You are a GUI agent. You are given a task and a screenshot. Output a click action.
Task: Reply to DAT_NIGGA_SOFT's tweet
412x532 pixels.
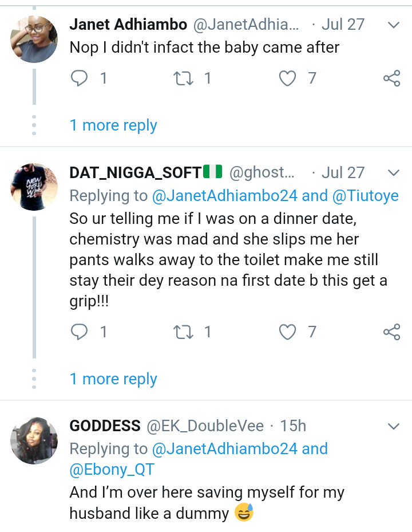[78, 332]
